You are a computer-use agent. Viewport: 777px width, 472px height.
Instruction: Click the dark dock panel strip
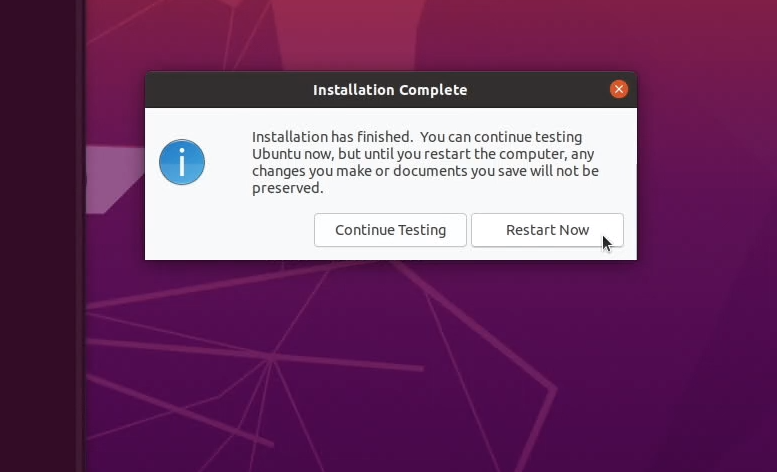click(42, 236)
